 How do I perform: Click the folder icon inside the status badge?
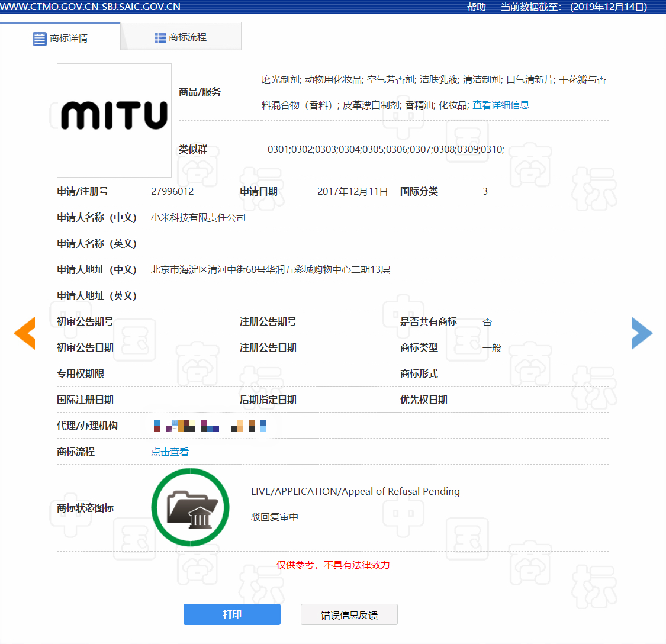(x=190, y=507)
